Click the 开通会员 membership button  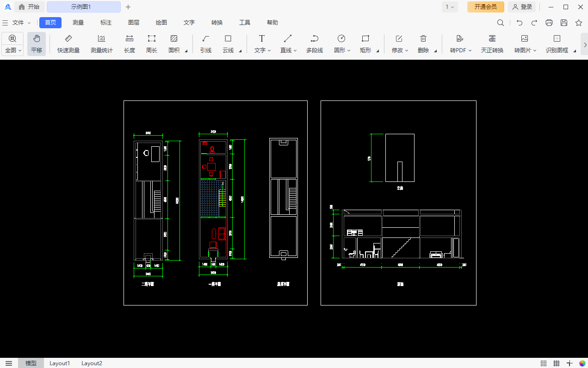tap(485, 7)
